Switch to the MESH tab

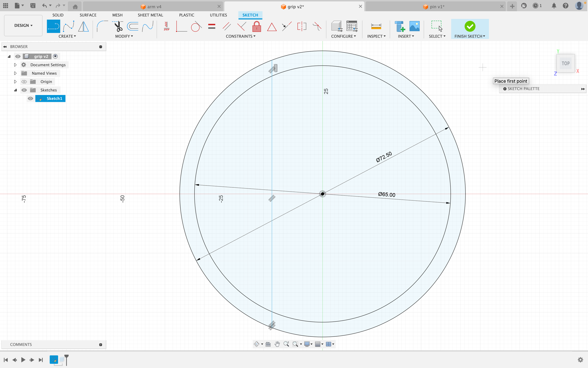pyautogui.click(x=117, y=15)
